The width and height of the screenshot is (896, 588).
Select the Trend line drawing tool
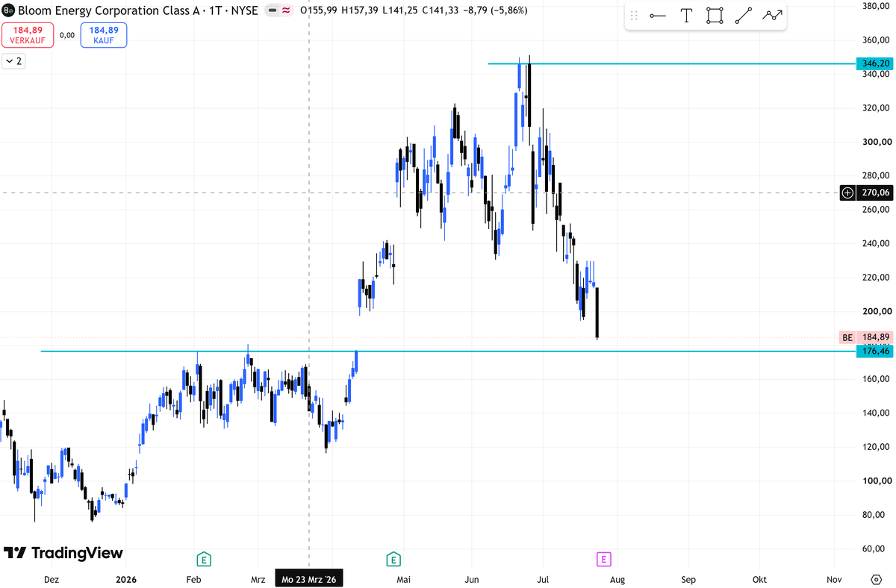[x=743, y=16]
